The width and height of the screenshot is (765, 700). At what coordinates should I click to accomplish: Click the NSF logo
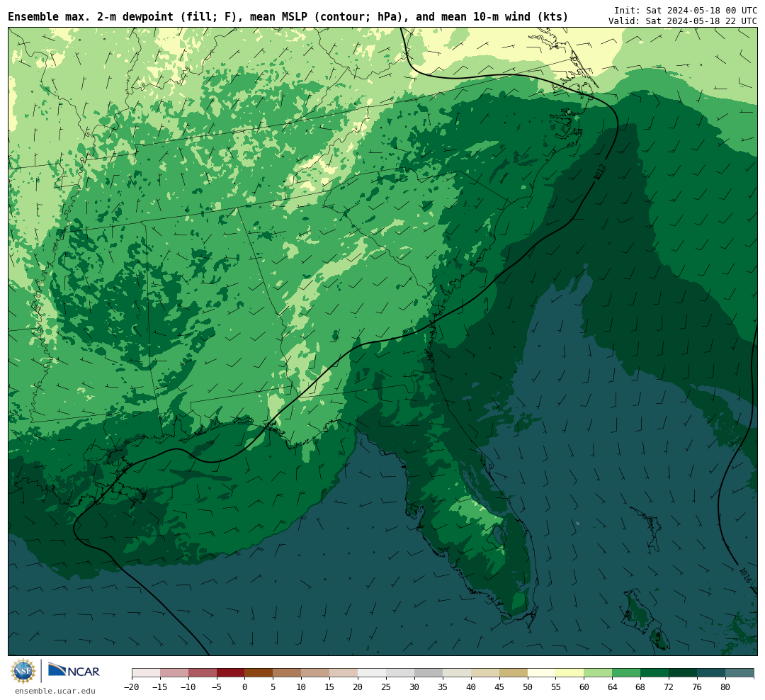[x=23, y=671]
